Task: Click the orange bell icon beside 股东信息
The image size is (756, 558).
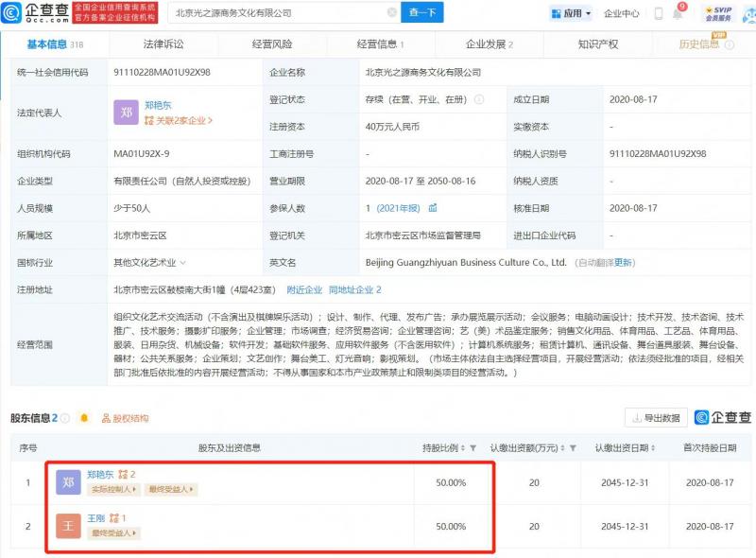Action: [84, 418]
